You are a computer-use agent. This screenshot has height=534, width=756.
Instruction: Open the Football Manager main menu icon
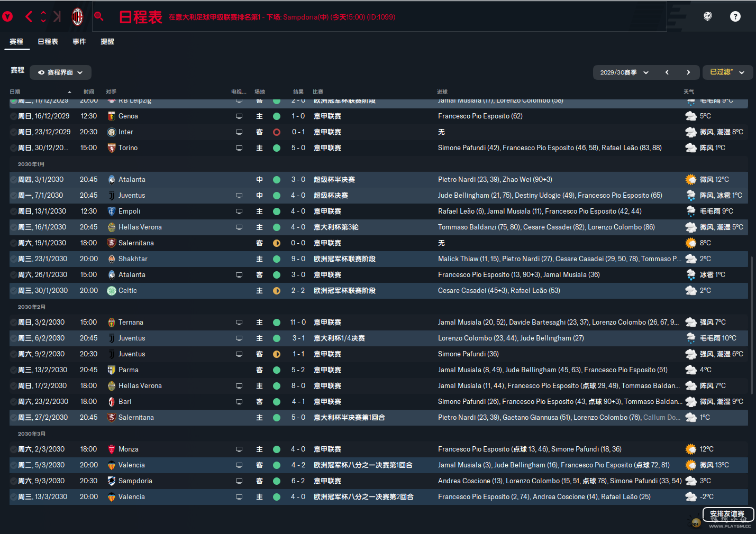[x=7, y=16]
